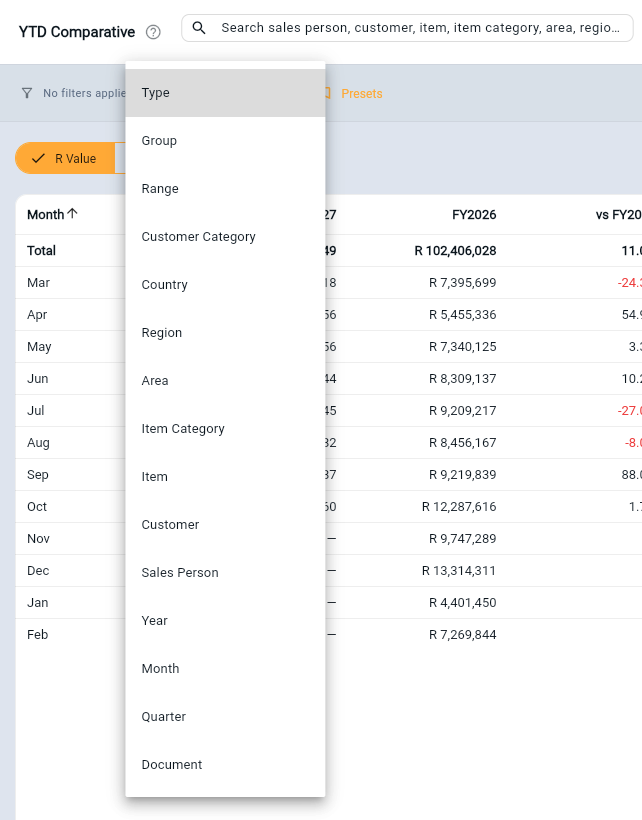
Task: Click the 'No filters applied' text
Action: (x=85, y=93)
